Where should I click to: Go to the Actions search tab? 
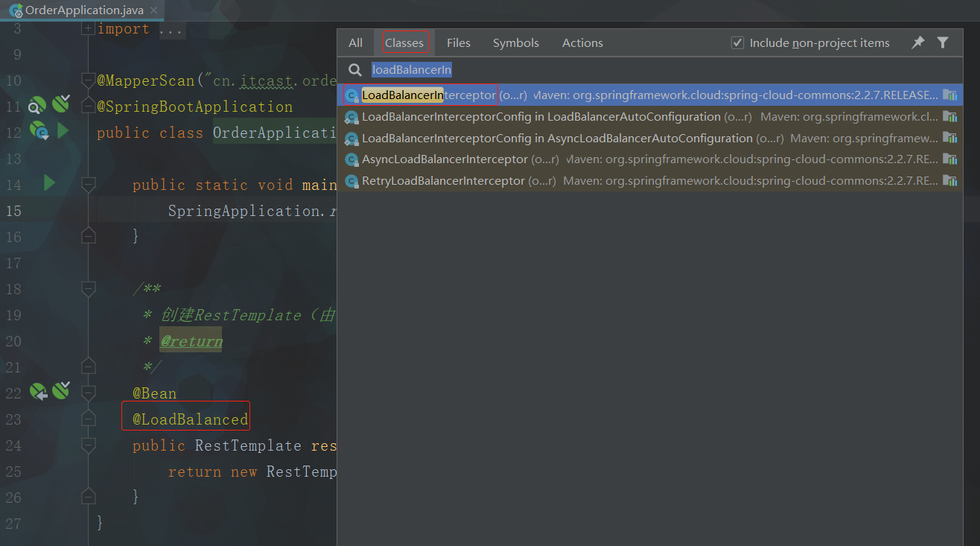(x=582, y=43)
